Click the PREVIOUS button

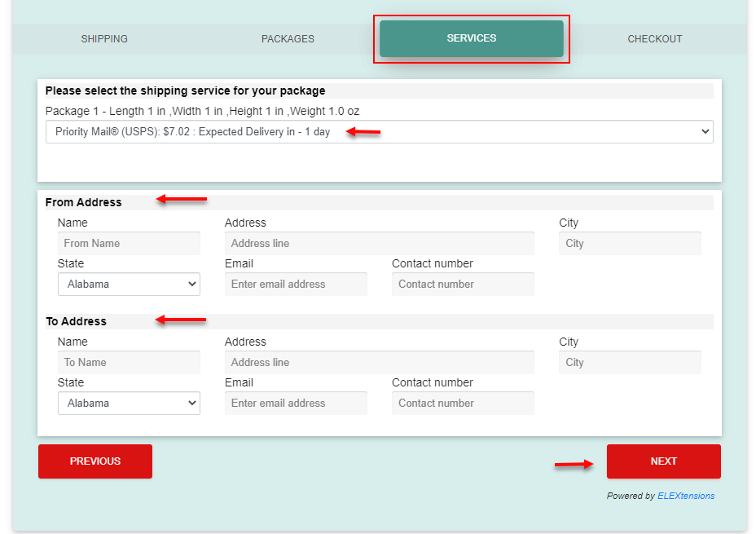pyautogui.click(x=95, y=461)
